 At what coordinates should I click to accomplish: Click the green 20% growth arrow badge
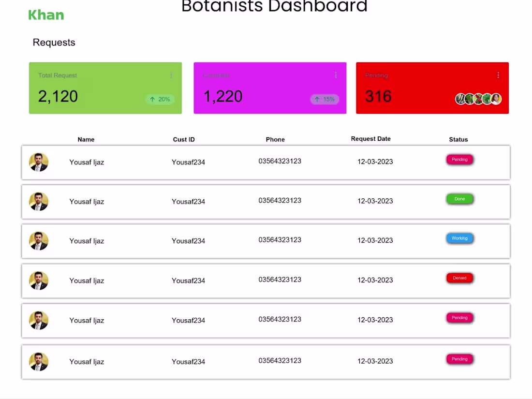pyautogui.click(x=160, y=99)
